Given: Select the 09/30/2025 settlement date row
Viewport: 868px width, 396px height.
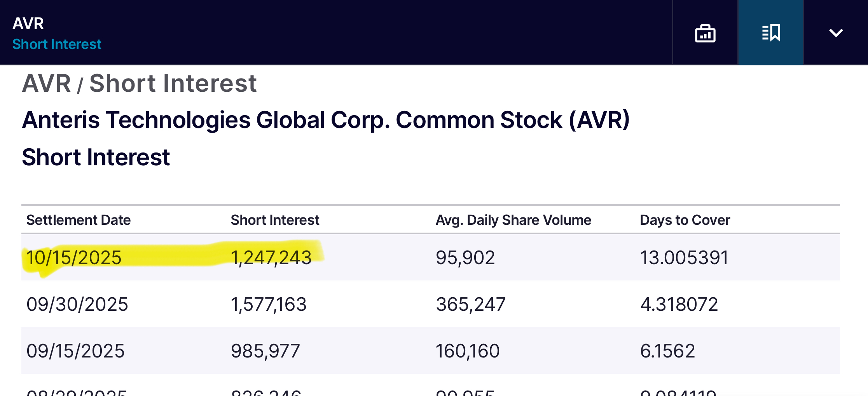Looking at the screenshot, I should coord(77,304).
